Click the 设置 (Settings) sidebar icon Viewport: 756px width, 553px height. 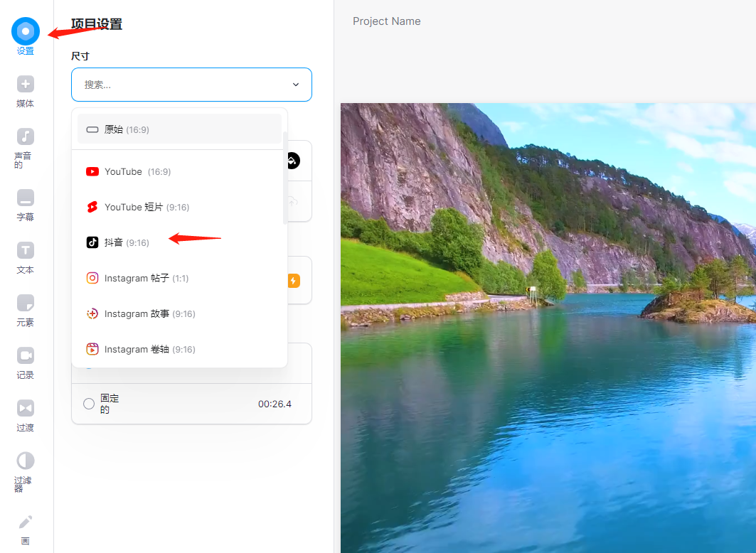pos(25,32)
